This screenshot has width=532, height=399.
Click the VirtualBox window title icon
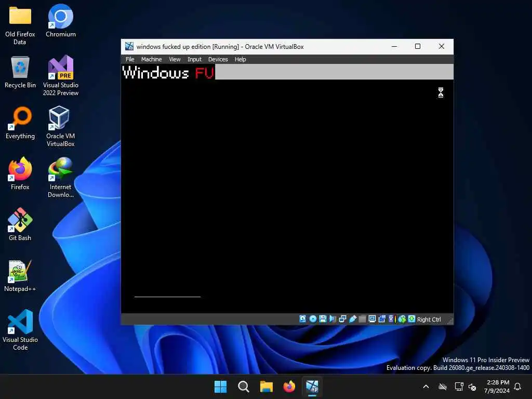pyautogui.click(x=129, y=46)
